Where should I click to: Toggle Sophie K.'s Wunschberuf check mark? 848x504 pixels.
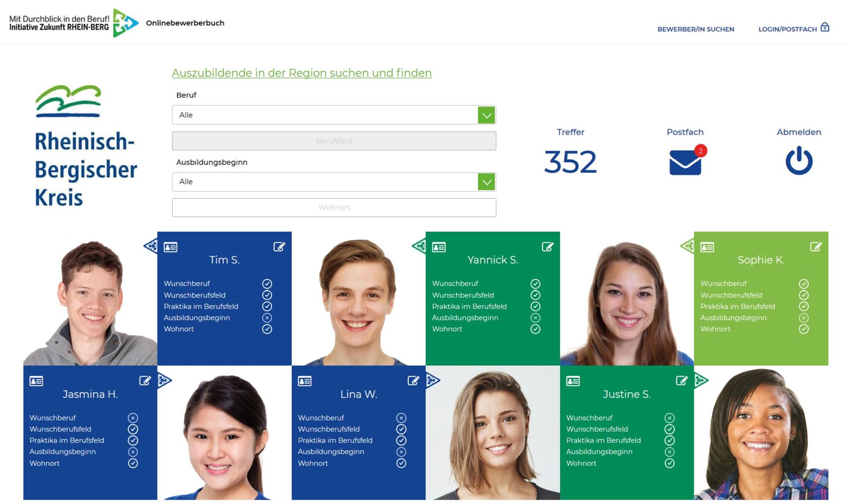click(x=804, y=284)
